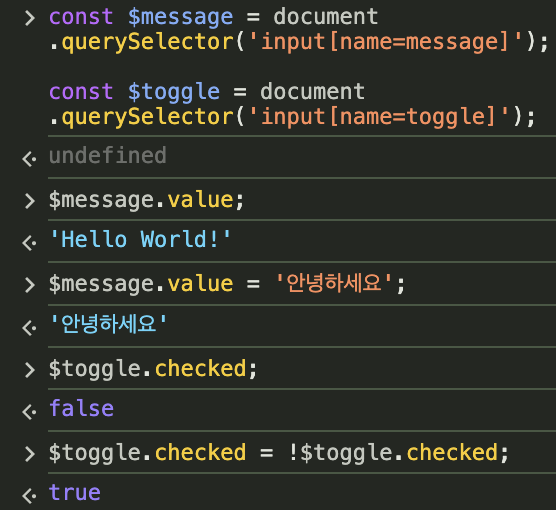Click the 'input[name=message]' selector string
Screen dimensions: 556x510
[x=386, y=42]
